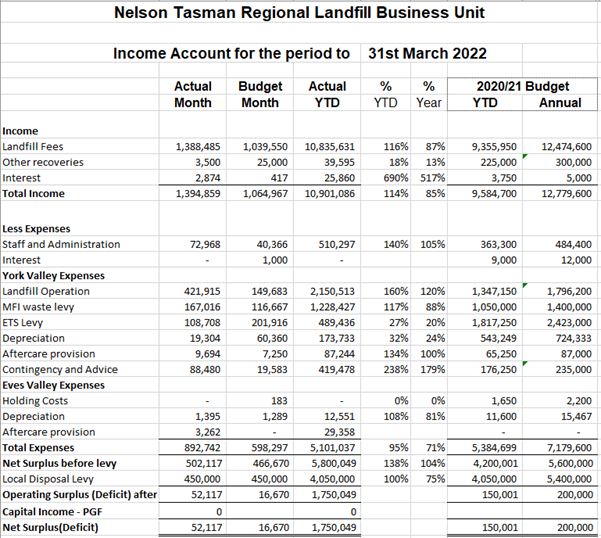Select Local Disposal Levy annual budget 5,400,000
The height and width of the screenshot is (538, 601).
(570, 479)
